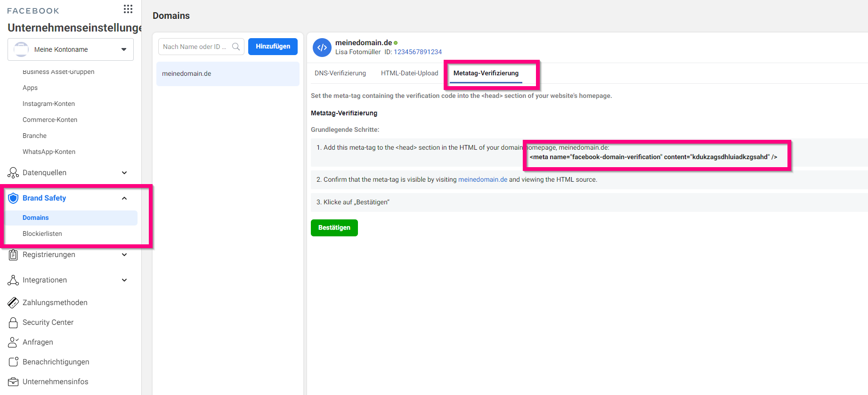Open the Meine Kontoname account dropdown
Viewport: 868px width, 395px height.
pos(71,49)
